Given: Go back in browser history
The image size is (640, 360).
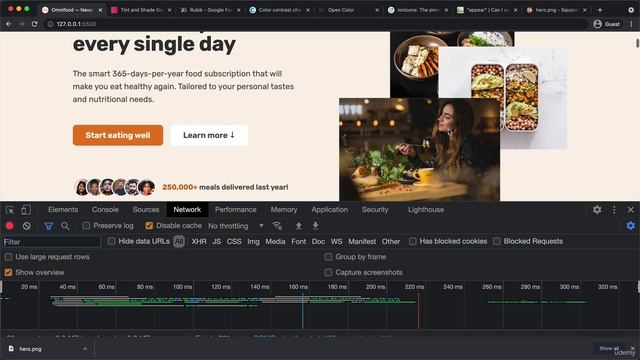Looking at the screenshot, I should [x=9, y=24].
